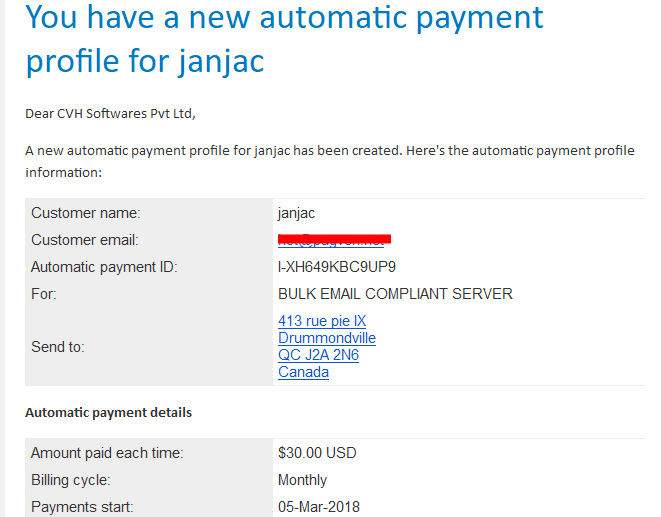Click the Send to label

click(58, 347)
